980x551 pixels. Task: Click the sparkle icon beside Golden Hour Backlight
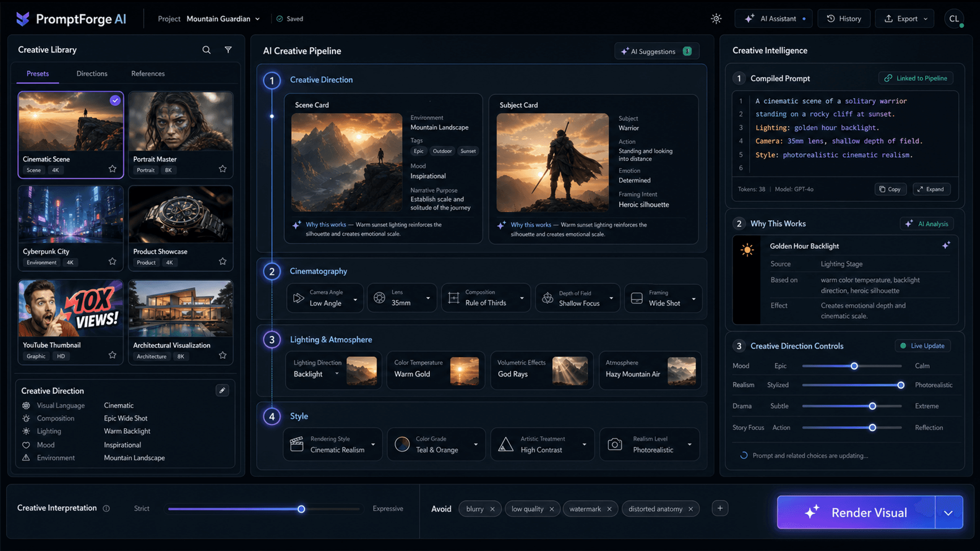(946, 245)
